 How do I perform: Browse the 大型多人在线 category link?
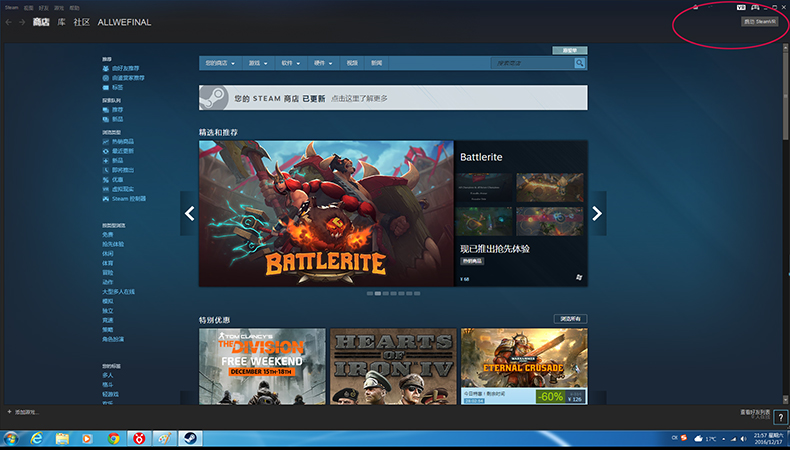tap(118, 292)
